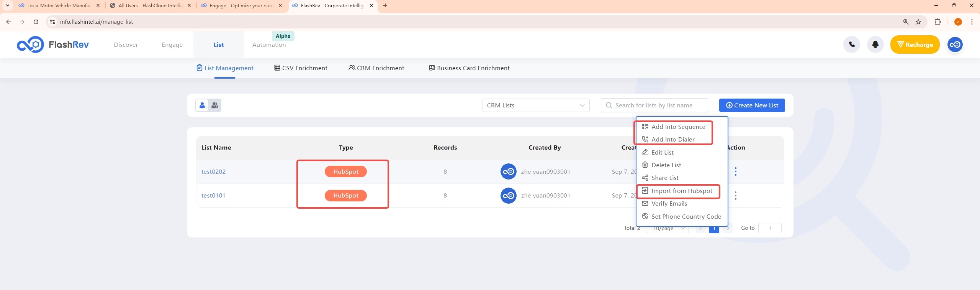Click the Records column header
The image size is (980, 290).
(445, 148)
